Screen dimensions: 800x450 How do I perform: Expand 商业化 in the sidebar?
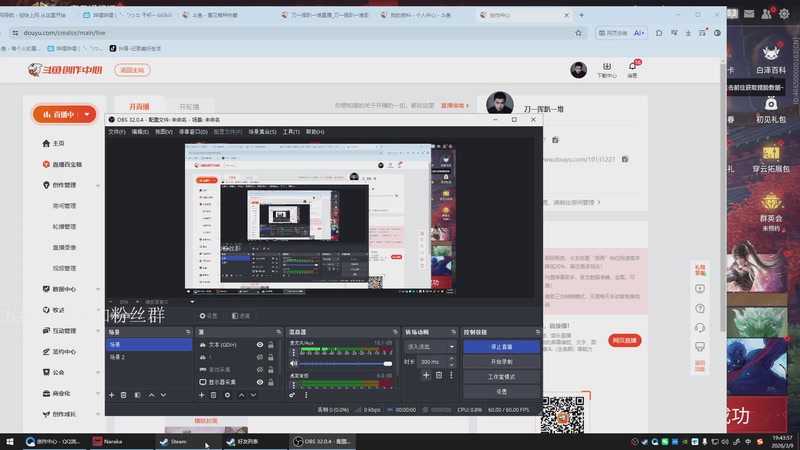(98, 393)
